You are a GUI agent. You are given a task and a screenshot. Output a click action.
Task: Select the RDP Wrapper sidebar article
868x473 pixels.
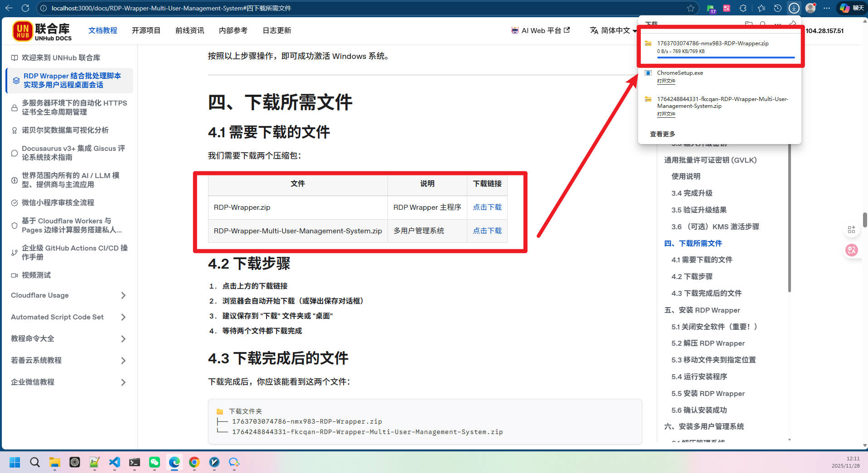coord(69,80)
